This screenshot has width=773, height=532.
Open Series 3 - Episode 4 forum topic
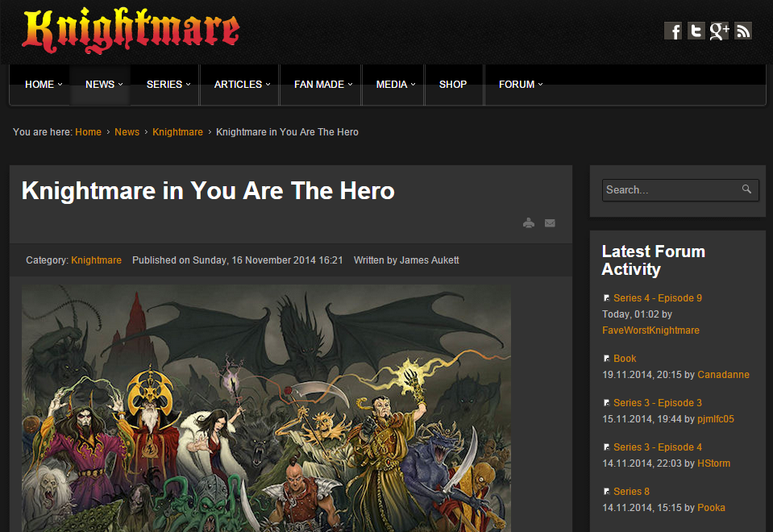658,447
